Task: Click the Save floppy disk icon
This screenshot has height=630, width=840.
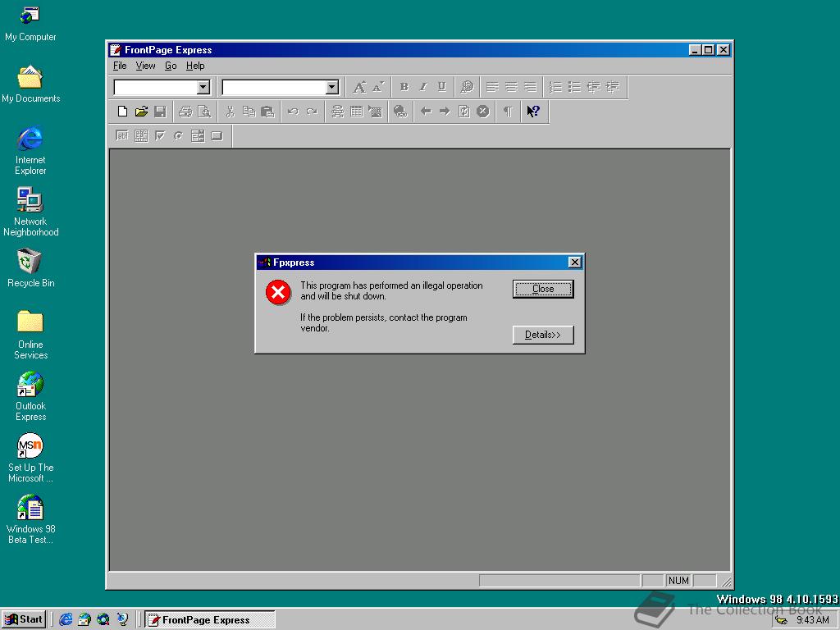Action: 160,112
